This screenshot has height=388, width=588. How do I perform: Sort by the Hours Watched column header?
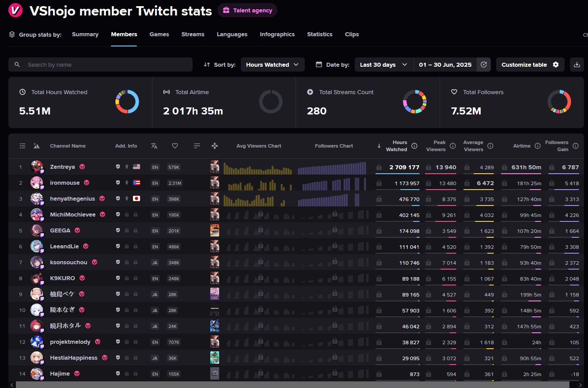point(397,146)
